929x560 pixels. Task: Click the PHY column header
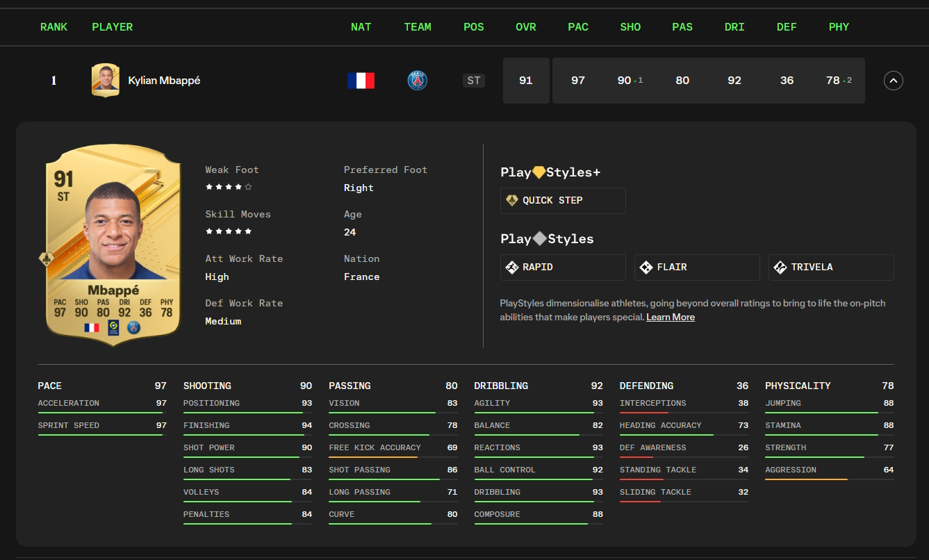(x=839, y=27)
